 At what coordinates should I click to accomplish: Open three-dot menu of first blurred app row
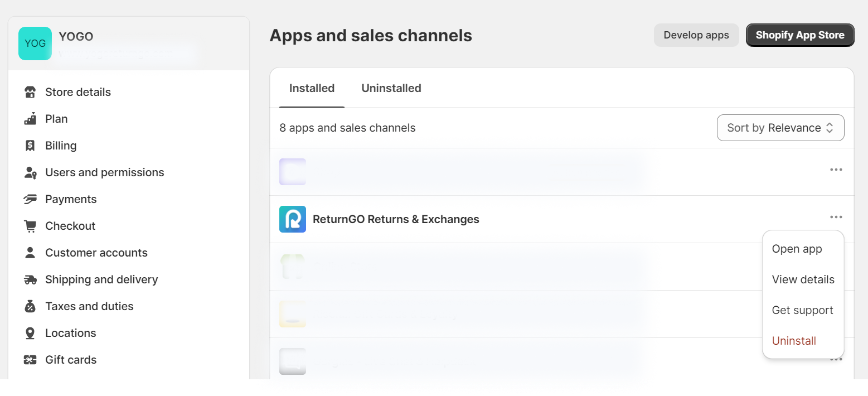(836, 170)
